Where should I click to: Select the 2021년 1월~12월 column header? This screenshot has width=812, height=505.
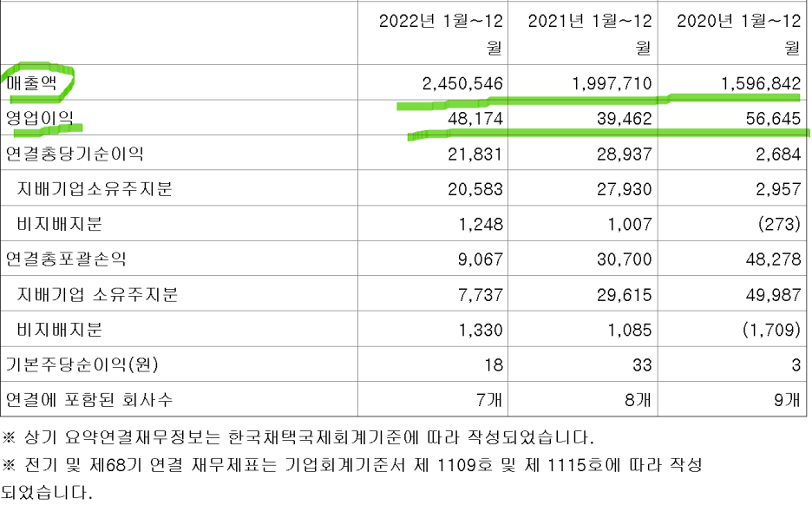(590, 34)
